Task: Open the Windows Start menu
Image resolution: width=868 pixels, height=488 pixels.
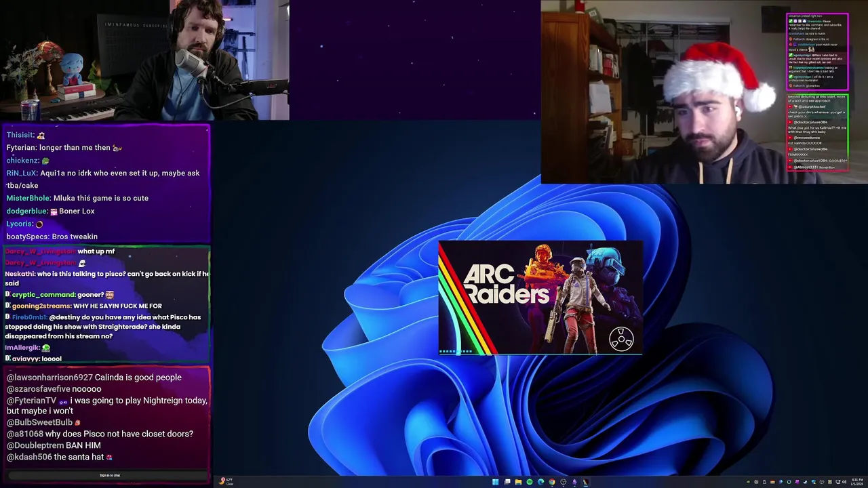Action: [496, 482]
